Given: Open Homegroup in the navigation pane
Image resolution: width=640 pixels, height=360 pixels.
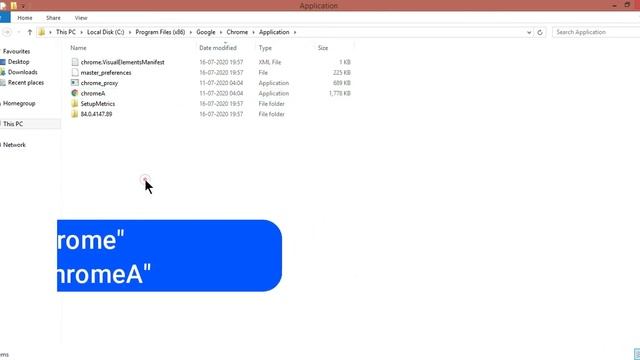Looking at the screenshot, I should tap(19, 103).
